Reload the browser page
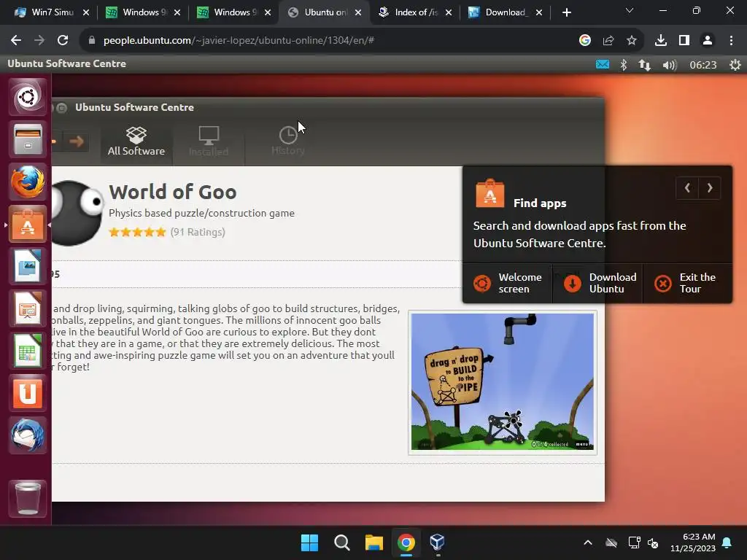The width and height of the screenshot is (747, 560). [63, 41]
